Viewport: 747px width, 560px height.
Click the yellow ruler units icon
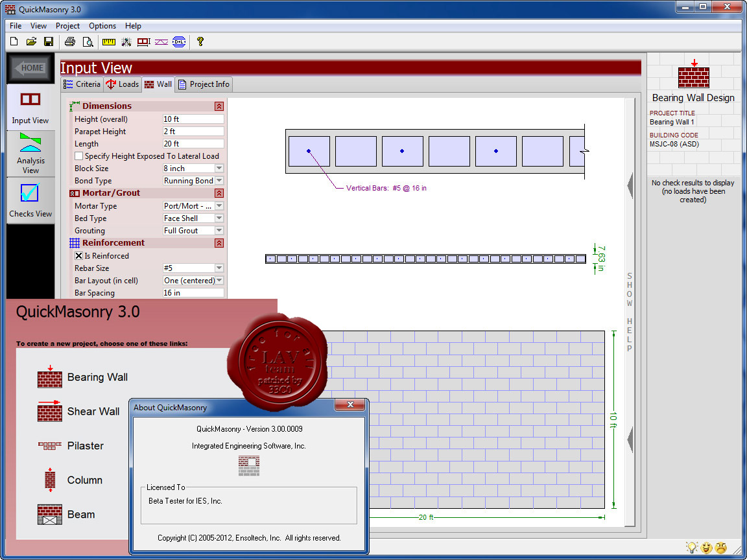[x=109, y=42]
